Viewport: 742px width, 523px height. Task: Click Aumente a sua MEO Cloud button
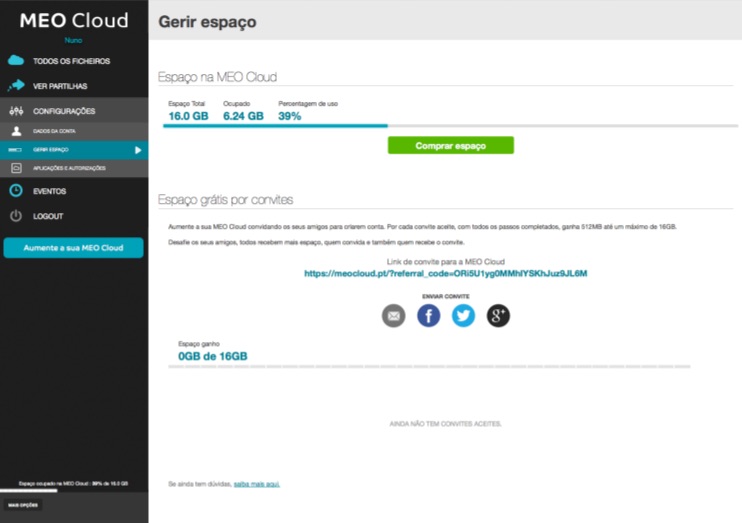pyautogui.click(x=73, y=248)
